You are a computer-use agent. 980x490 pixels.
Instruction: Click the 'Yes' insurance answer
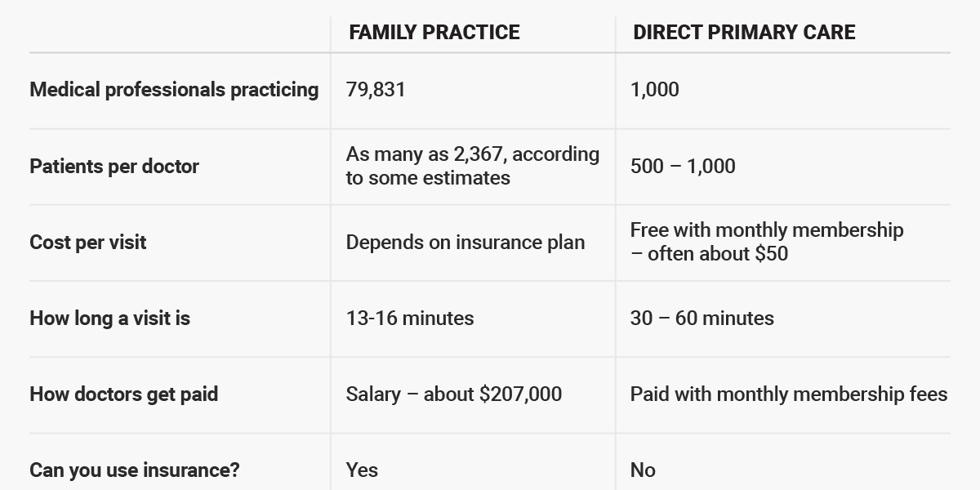pyautogui.click(x=362, y=470)
